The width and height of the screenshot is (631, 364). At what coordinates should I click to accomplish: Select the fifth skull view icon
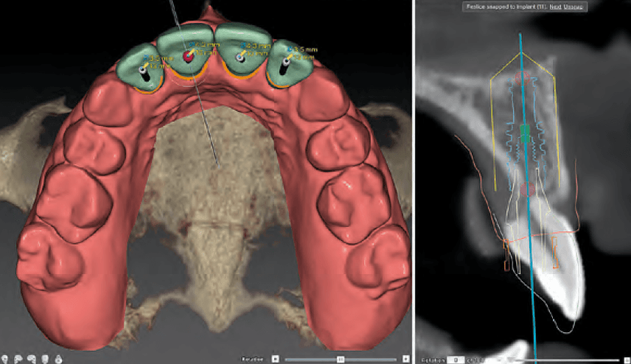[x=58, y=359]
